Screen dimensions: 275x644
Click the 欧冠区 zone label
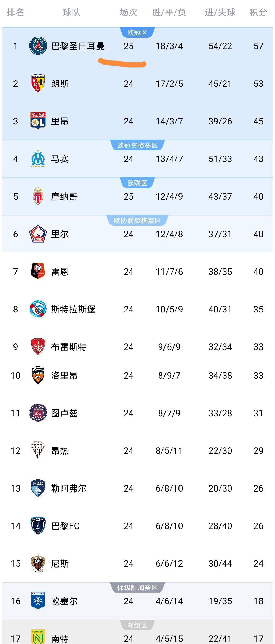point(137,33)
